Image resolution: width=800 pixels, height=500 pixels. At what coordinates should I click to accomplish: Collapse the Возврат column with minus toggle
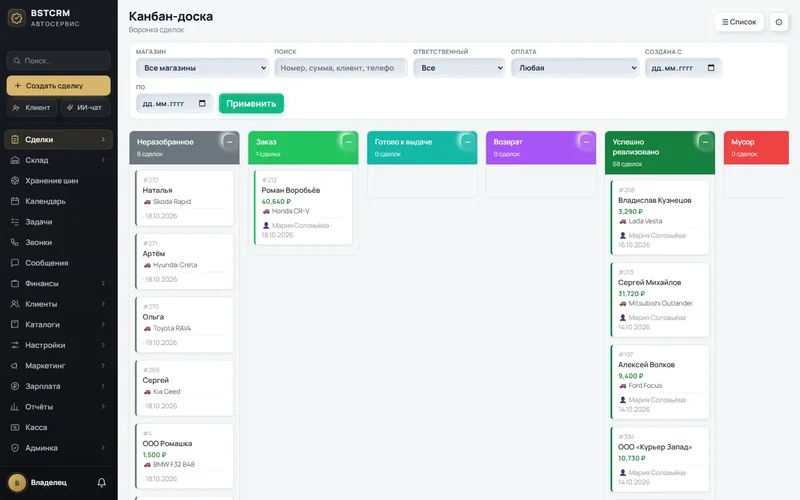586,142
